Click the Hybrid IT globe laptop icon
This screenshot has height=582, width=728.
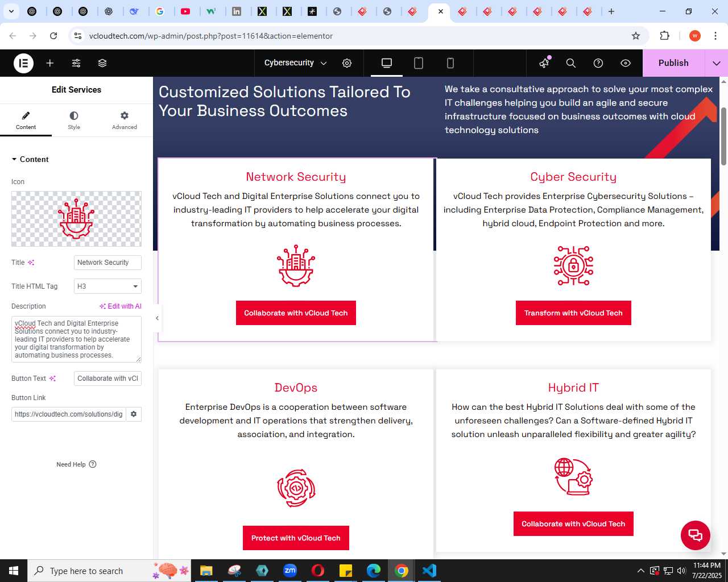573,476
